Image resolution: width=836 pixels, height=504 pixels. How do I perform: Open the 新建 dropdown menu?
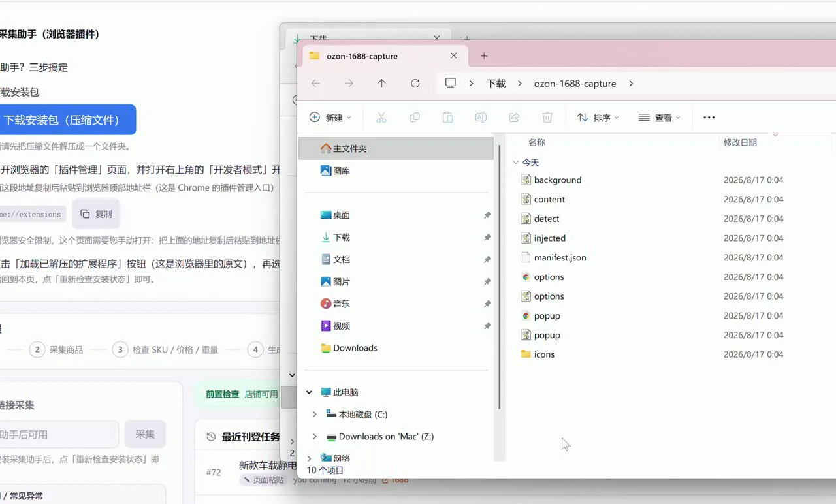pyautogui.click(x=330, y=118)
